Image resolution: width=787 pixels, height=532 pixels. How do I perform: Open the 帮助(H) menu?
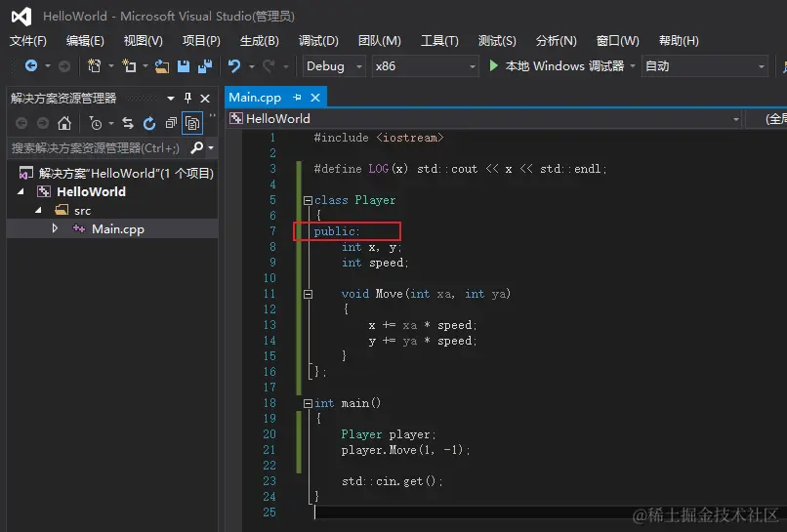679,41
